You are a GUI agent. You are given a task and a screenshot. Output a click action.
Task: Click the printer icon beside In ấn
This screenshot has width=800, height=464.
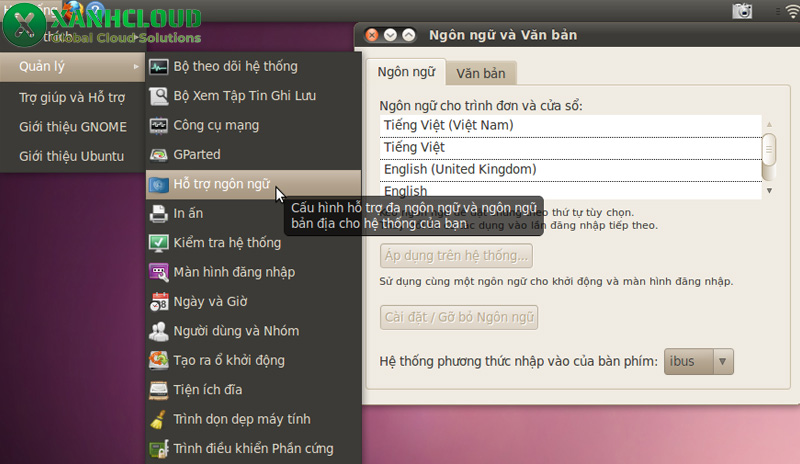click(x=158, y=213)
